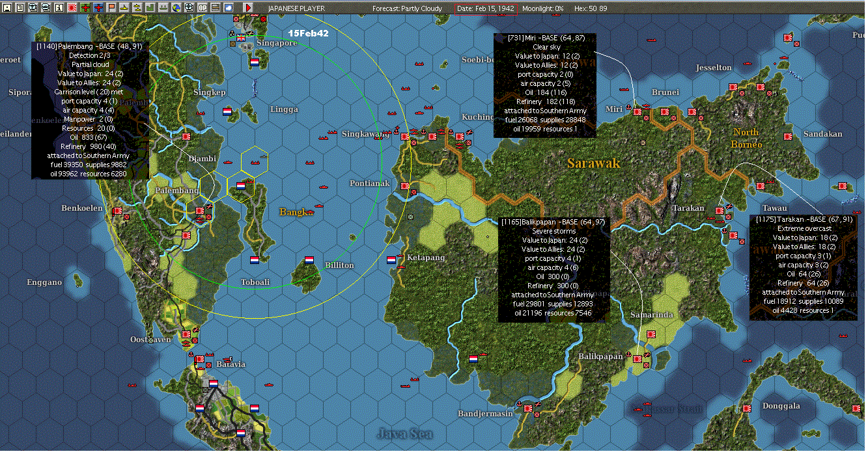Select Japanese flag base at Samarinda

click(x=651, y=334)
